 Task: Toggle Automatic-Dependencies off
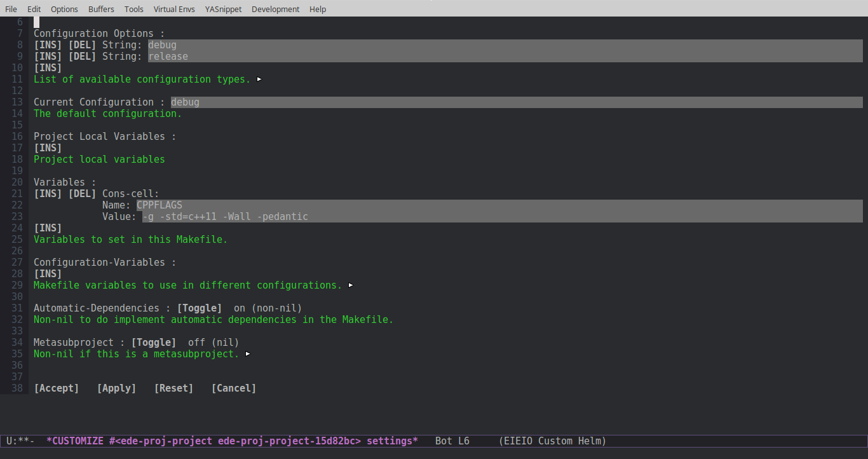(x=199, y=308)
